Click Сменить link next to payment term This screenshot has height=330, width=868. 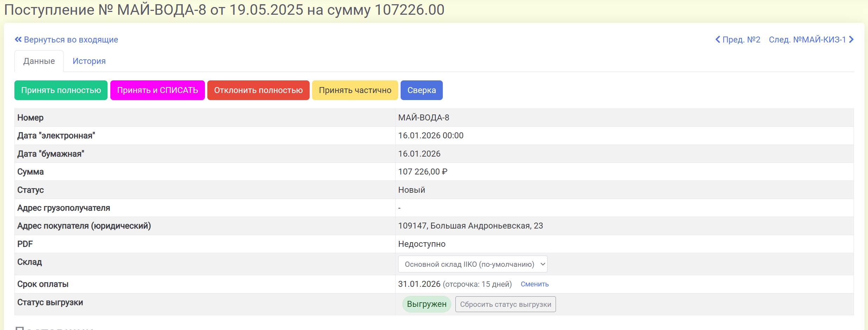(535, 284)
